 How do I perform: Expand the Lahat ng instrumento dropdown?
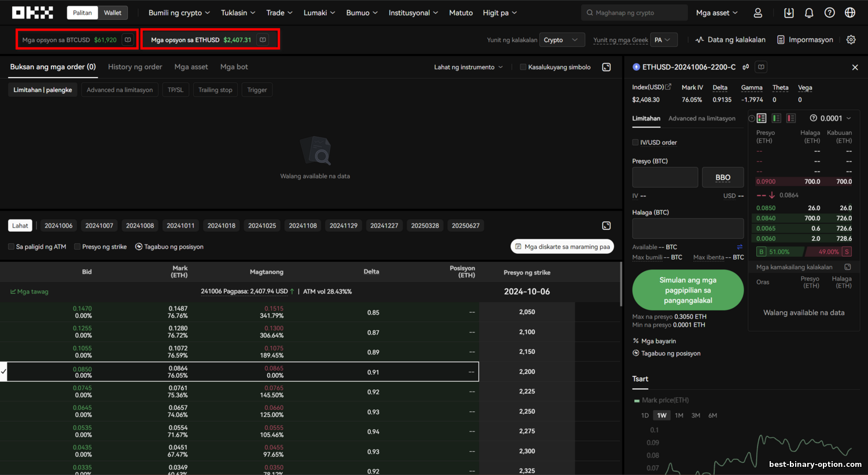[468, 67]
